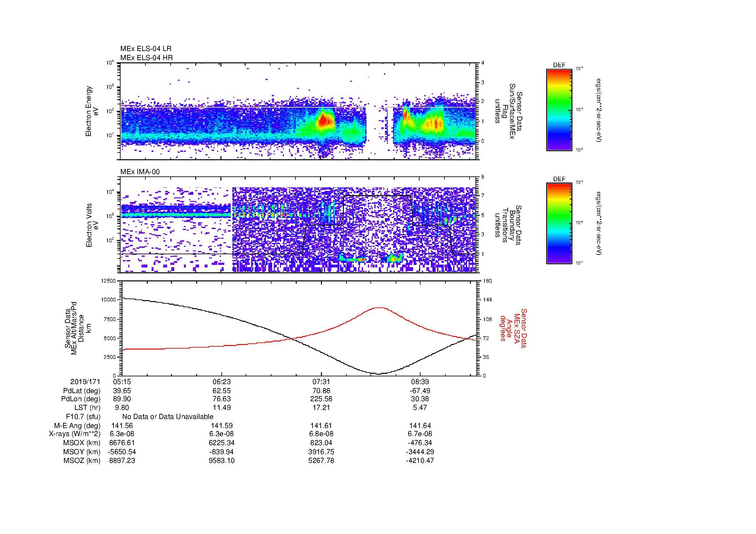The image size is (756, 534).
Task: Click the 'M-E Ang (deg)' row label
Action: 77,426
